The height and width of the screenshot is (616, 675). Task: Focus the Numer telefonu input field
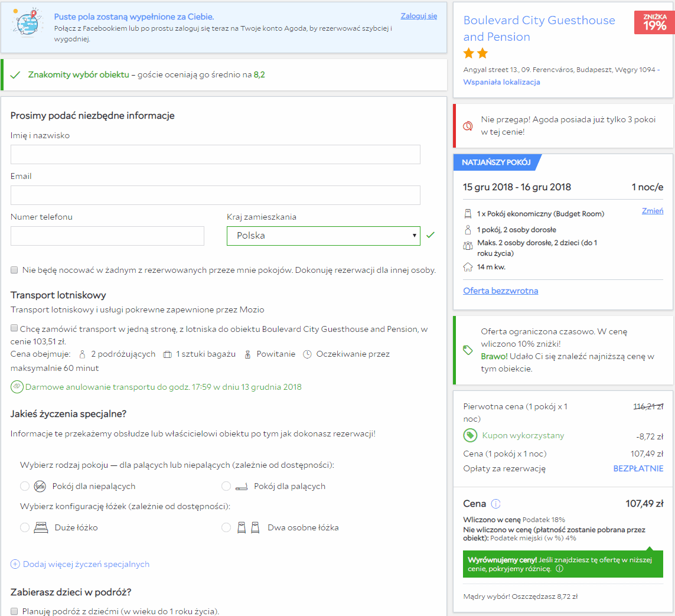click(x=107, y=236)
